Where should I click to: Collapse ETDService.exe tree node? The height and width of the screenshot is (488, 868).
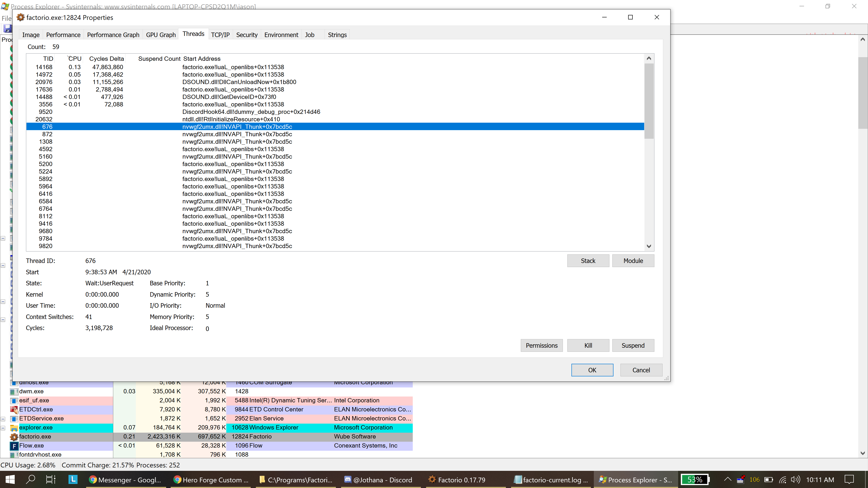pos(3,419)
